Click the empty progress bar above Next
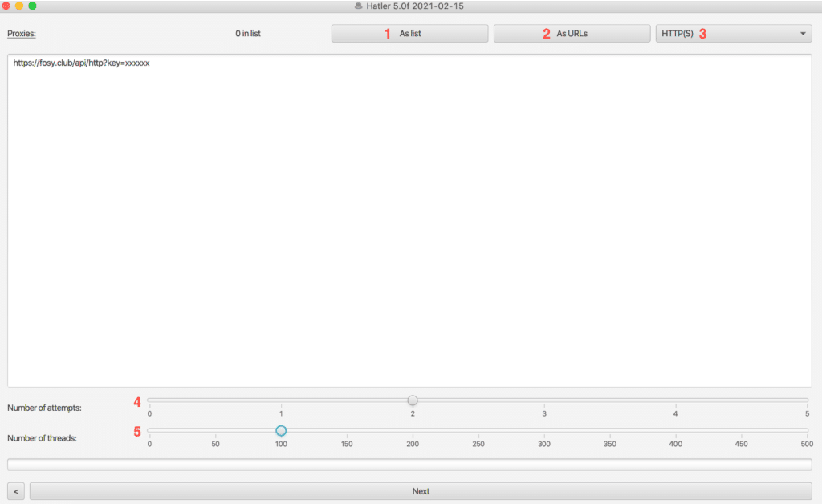 409,464
